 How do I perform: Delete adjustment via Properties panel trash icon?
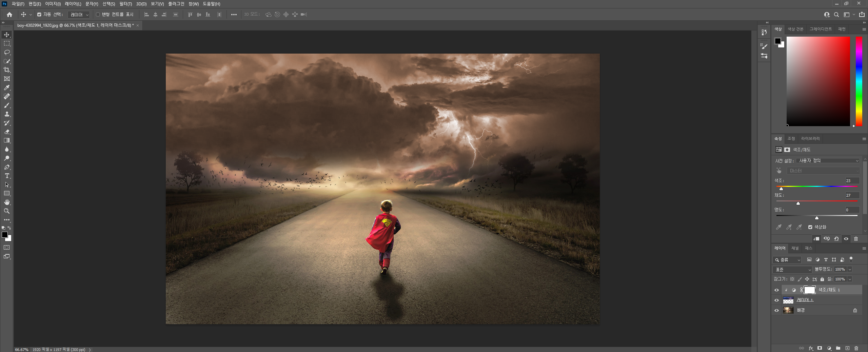[856, 239]
